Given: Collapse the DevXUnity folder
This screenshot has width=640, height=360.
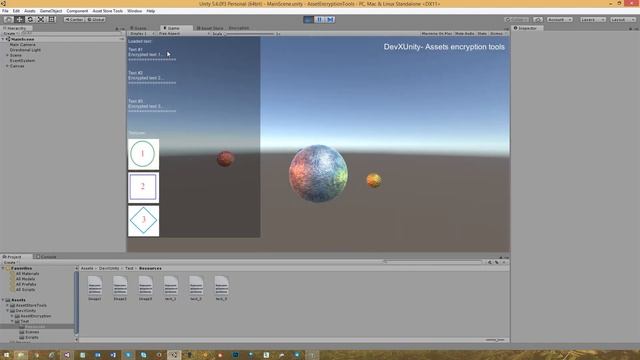Looking at the screenshot, I should click(7, 311).
